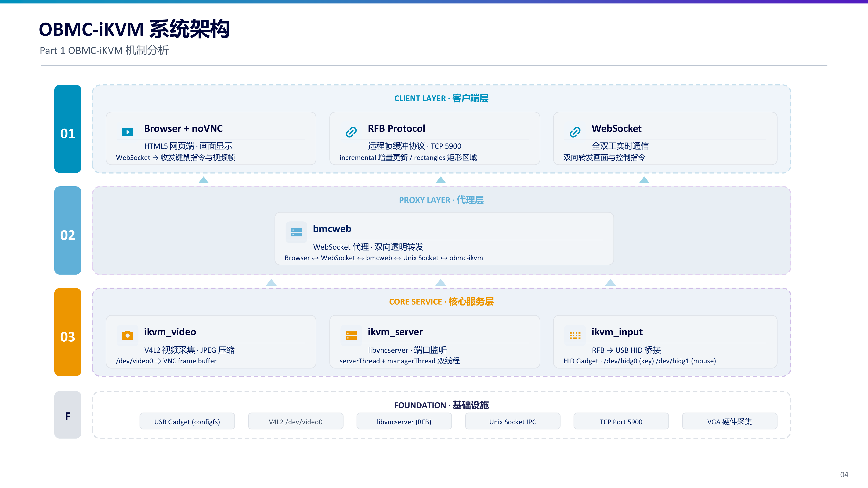The image size is (868, 488).
Task: Click the up arrow below Browser + noVNC card
Action: click(203, 180)
